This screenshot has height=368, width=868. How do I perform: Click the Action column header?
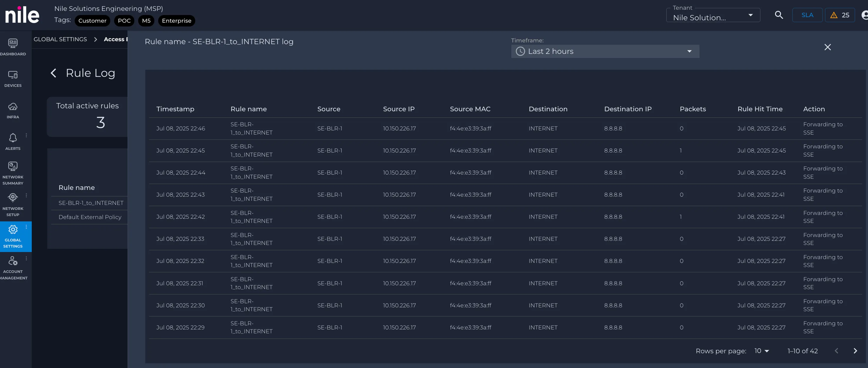click(x=814, y=109)
